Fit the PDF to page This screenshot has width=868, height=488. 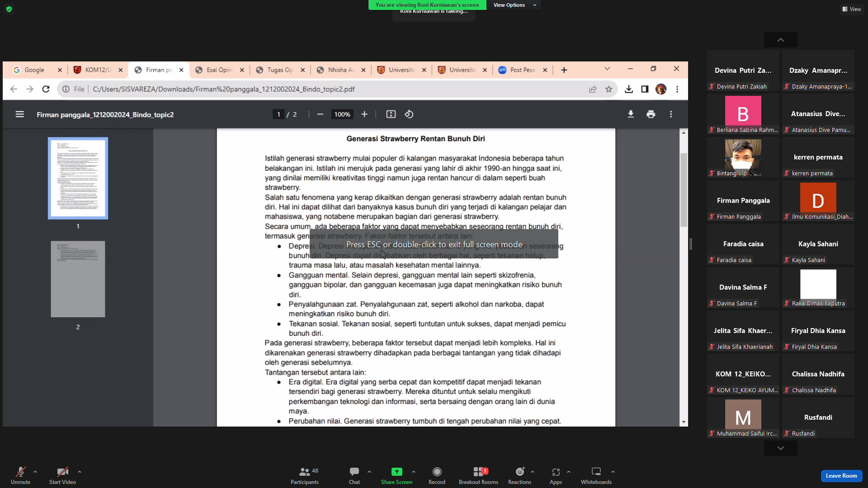[391, 114]
